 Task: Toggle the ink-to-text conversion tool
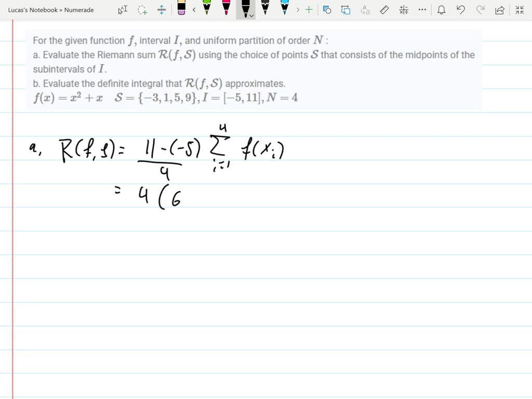point(365,9)
